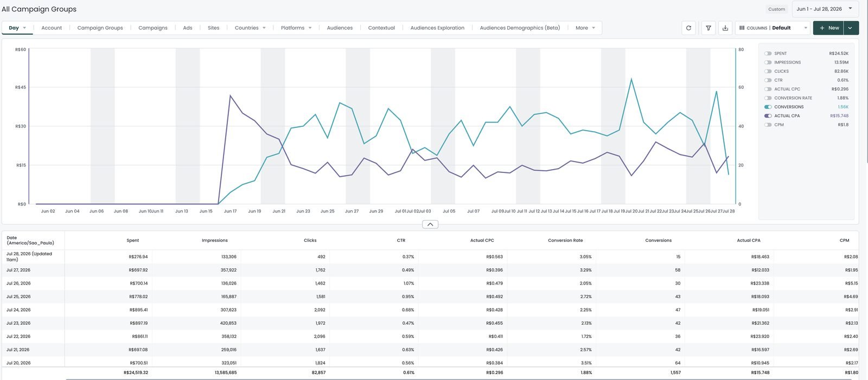The image size is (868, 380).
Task: Open Audiences Demographics (Beta) tab
Action: [x=520, y=28]
